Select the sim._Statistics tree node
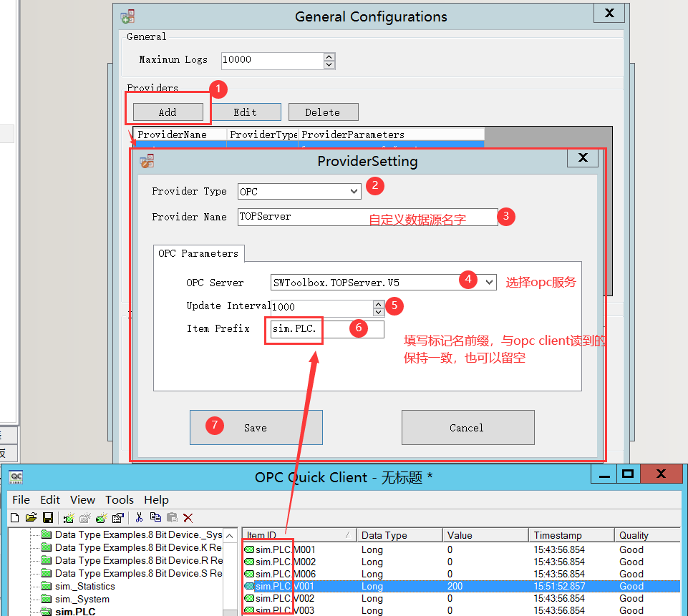This screenshot has width=688, height=616. point(84,586)
